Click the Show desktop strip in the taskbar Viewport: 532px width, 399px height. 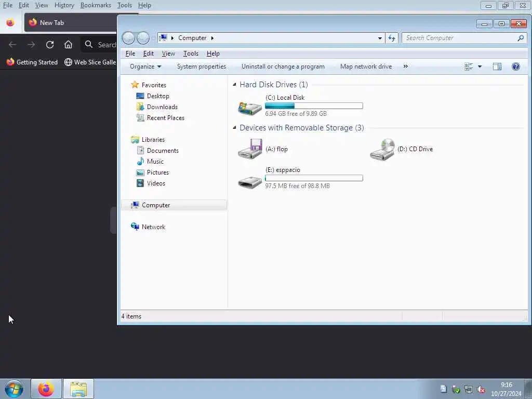(x=528, y=389)
